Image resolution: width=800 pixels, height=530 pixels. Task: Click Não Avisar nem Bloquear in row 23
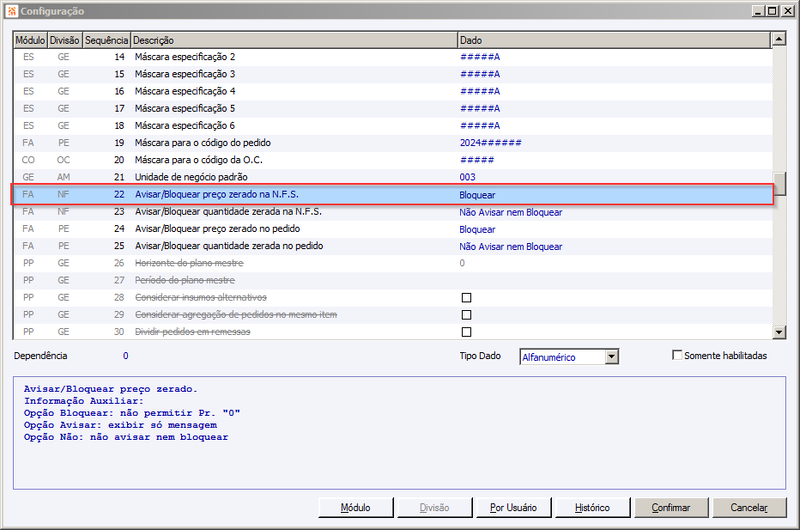click(x=511, y=212)
